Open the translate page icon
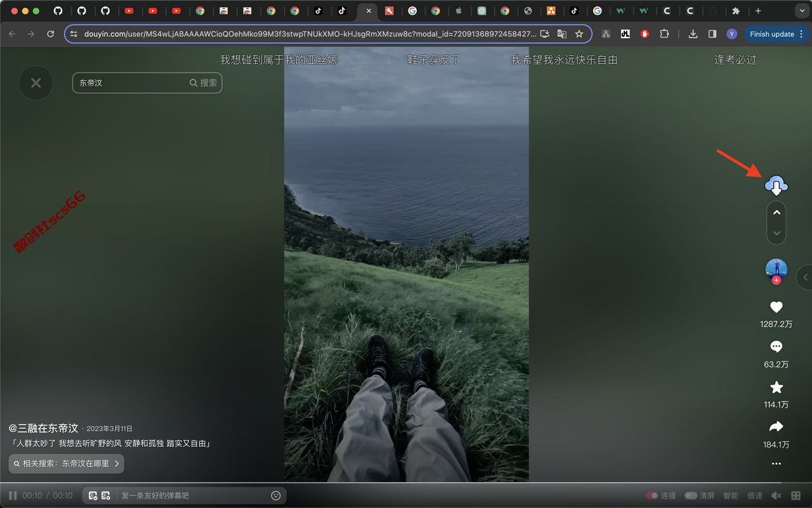812x508 pixels. (561, 34)
